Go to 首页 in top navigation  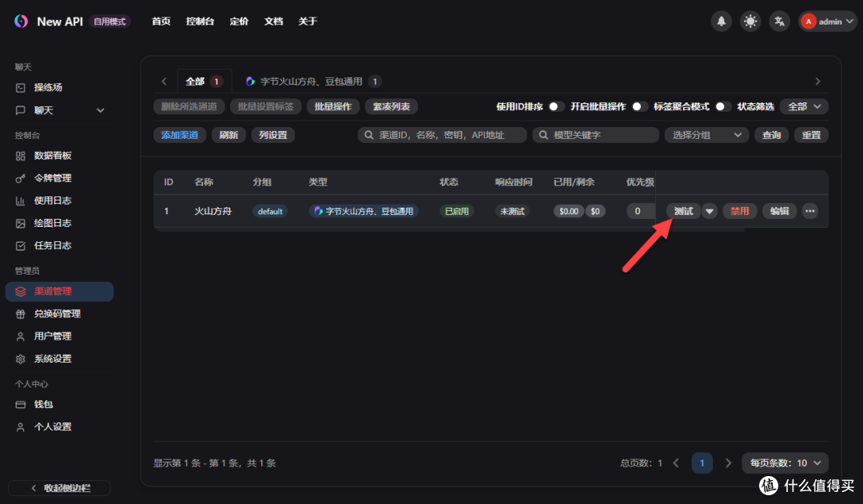pos(161,22)
